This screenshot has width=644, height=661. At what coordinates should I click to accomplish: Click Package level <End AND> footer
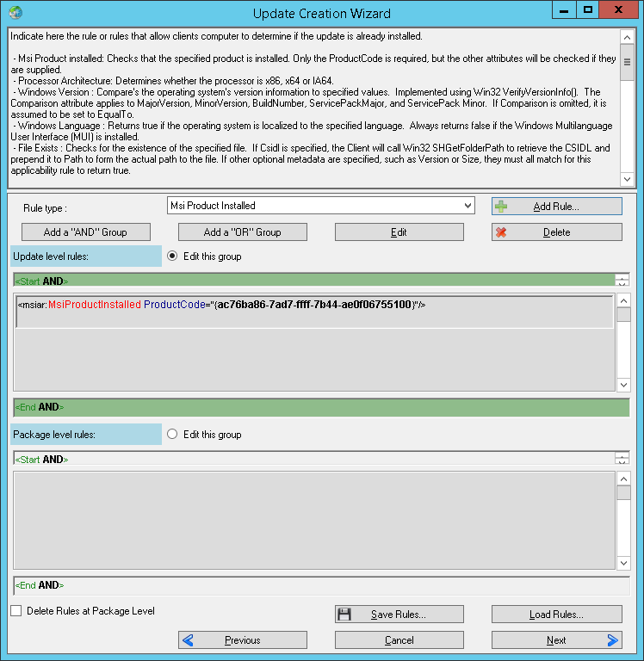pyautogui.click(x=321, y=585)
